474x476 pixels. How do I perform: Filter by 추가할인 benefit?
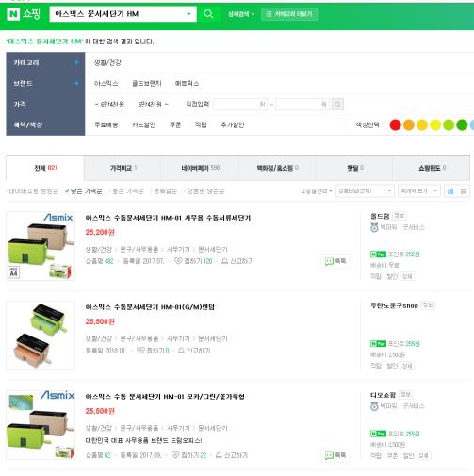(x=233, y=124)
